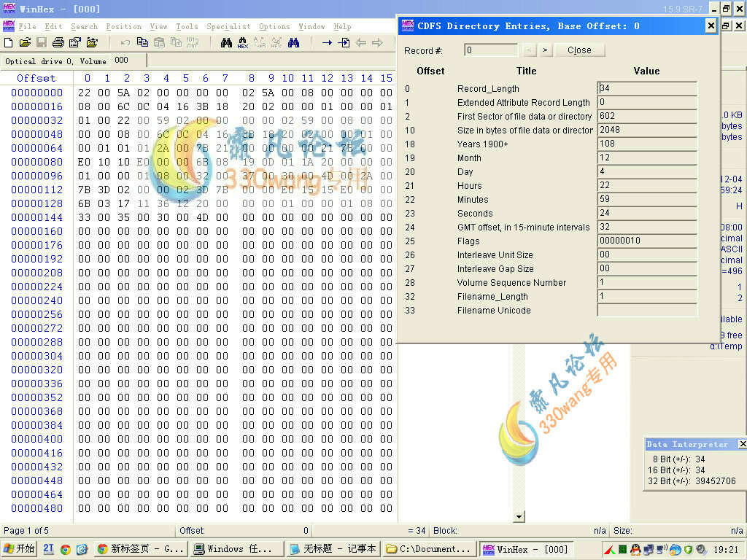Click the WinHex logo icon beside File menu

(x=9, y=26)
